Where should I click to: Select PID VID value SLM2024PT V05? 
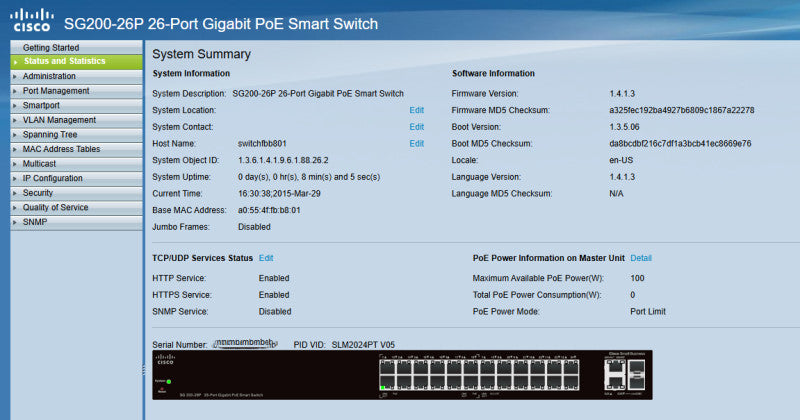pyautogui.click(x=363, y=345)
